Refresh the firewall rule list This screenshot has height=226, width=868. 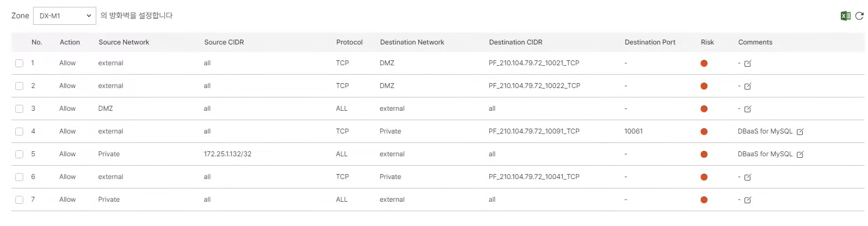[x=859, y=16]
